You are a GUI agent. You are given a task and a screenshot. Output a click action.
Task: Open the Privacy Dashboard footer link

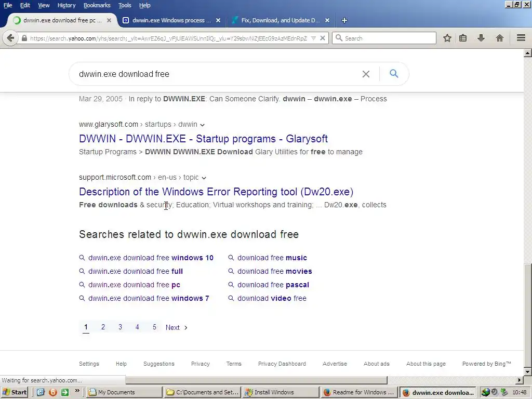coord(282,364)
